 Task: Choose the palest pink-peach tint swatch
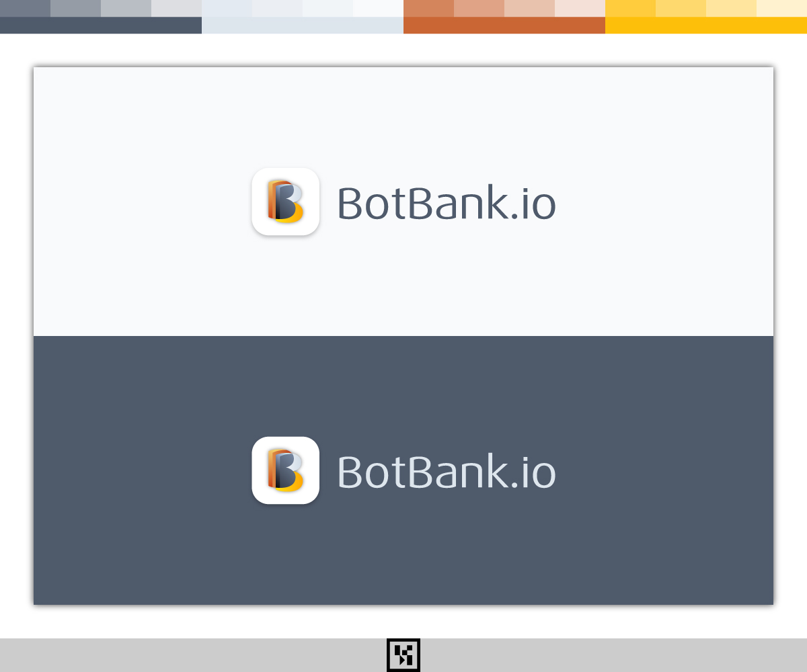580,8
